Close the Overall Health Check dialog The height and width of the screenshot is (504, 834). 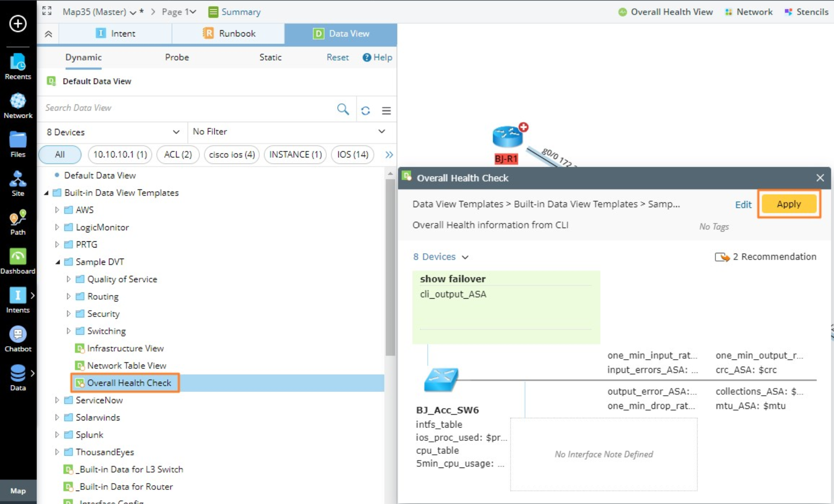pyautogui.click(x=820, y=178)
